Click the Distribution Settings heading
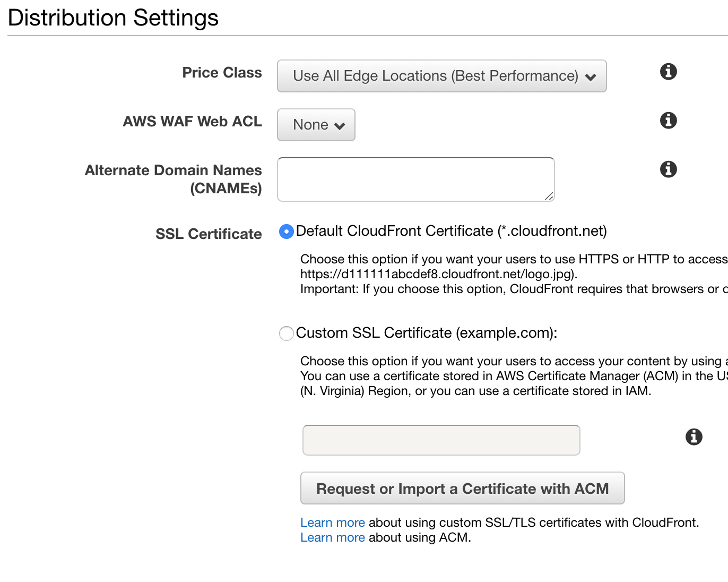Viewport: 728px width, 582px height. click(x=113, y=18)
